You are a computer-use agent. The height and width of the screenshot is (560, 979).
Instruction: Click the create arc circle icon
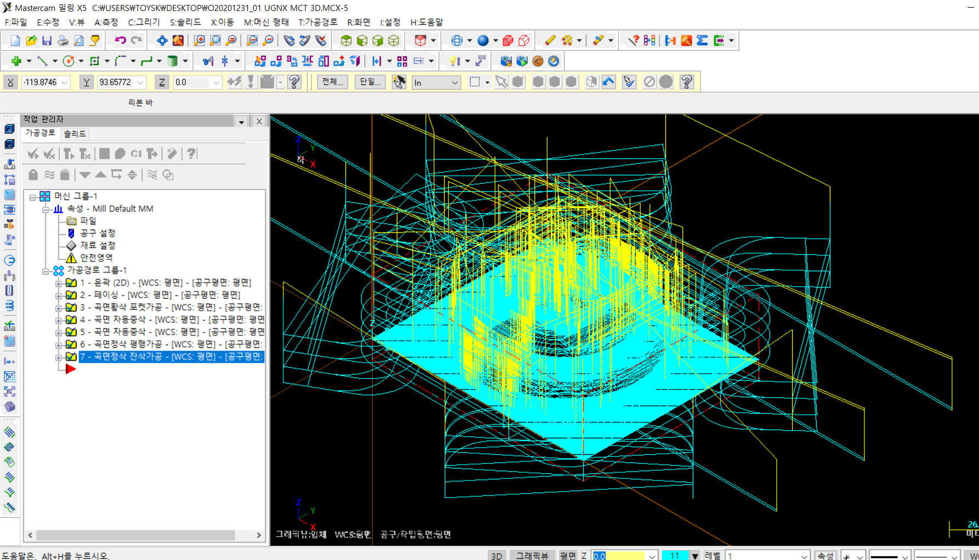coord(69,61)
